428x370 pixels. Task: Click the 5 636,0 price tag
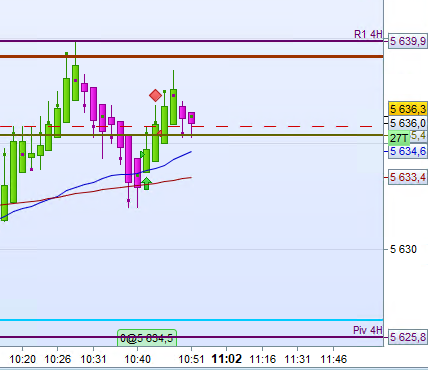click(408, 123)
